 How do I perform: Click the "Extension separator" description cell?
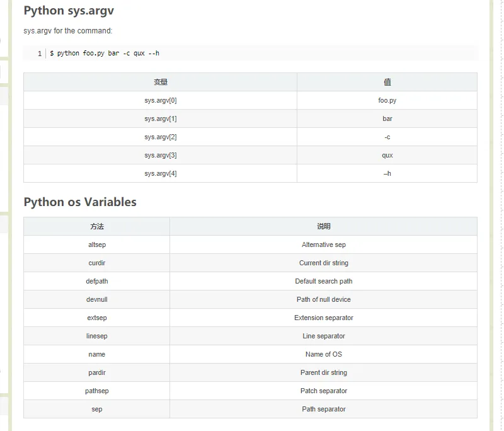(x=323, y=318)
